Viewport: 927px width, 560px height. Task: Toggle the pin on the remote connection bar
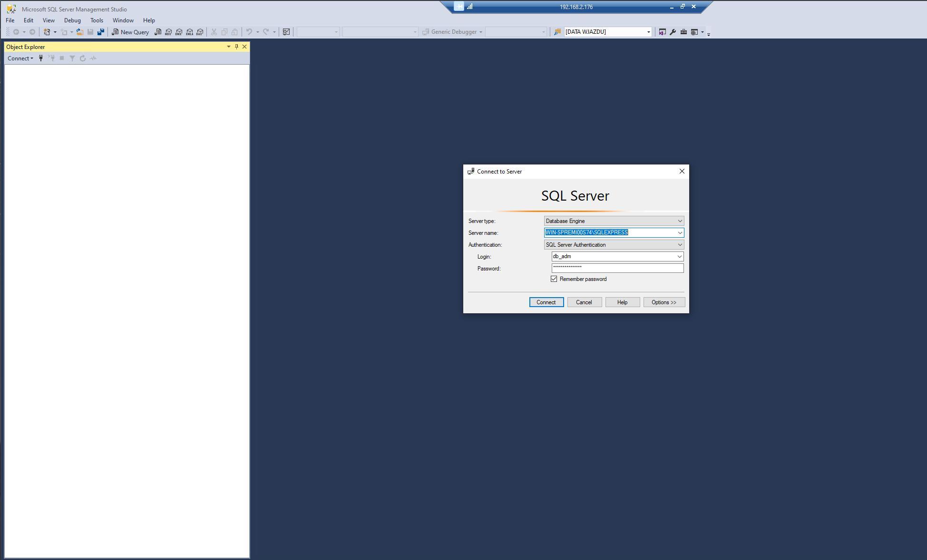459,7
